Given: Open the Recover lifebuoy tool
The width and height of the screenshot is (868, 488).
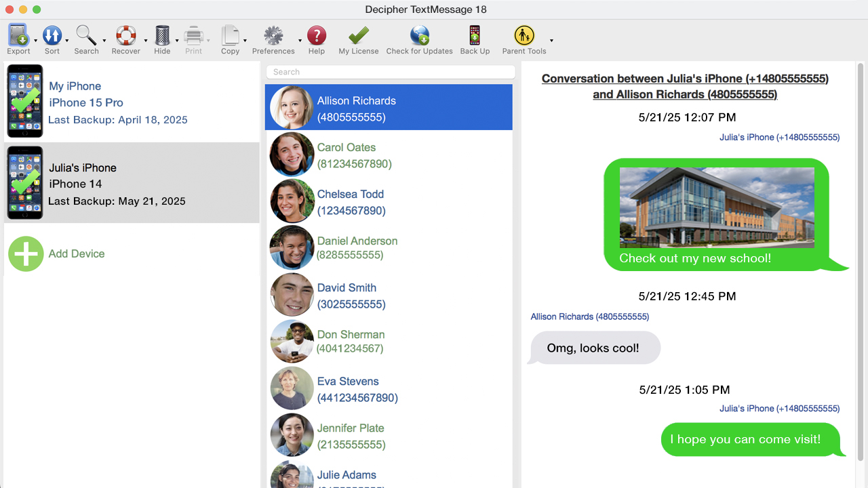Looking at the screenshot, I should 126,35.
